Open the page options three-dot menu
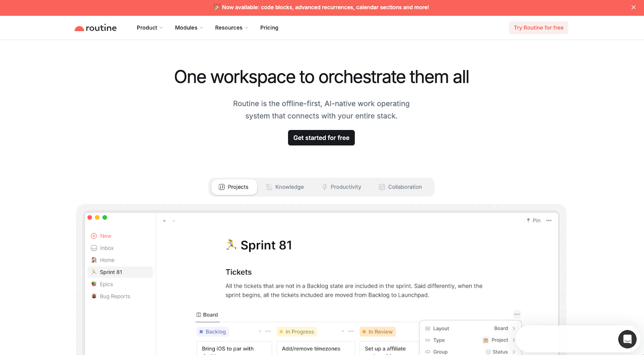This screenshot has width=644, height=355. click(x=549, y=221)
